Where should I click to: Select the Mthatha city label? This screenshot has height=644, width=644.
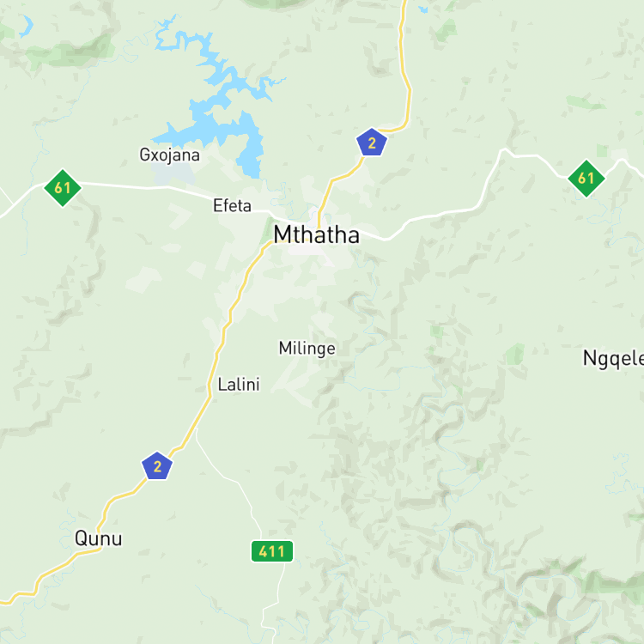[316, 234]
